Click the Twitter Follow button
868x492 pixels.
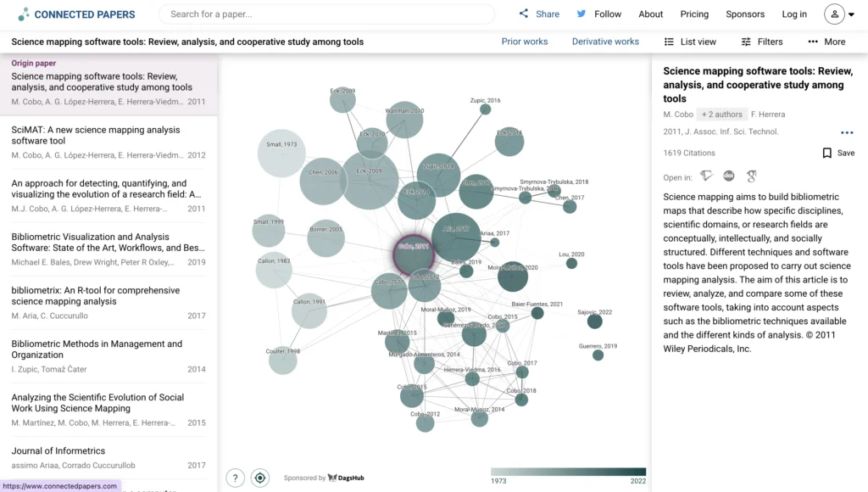[x=598, y=14]
